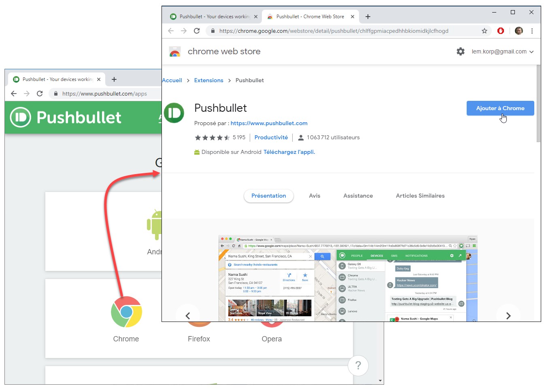Close the Pushbullet - Chrome Web Store tab
The height and width of the screenshot is (392, 544).
[x=353, y=17]
